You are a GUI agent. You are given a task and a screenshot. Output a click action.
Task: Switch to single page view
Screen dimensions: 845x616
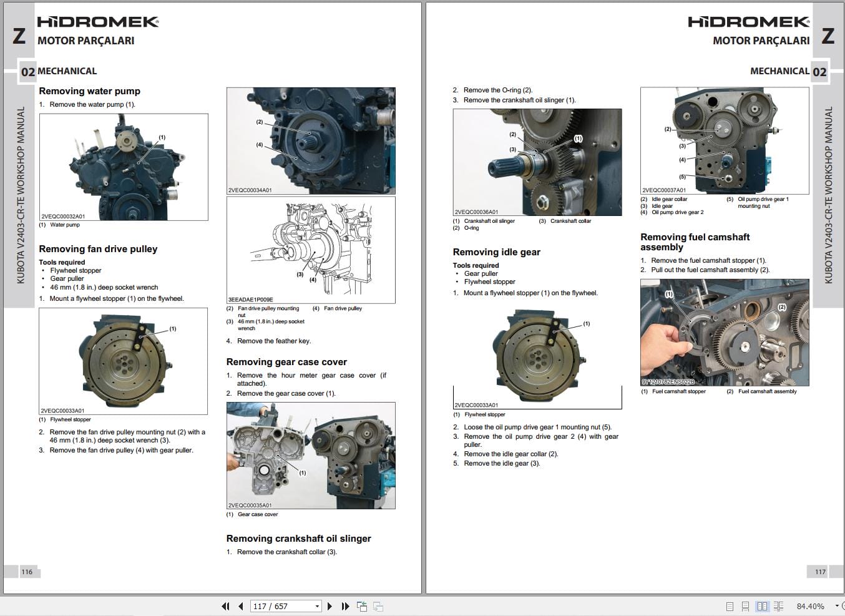pos(730,606)
